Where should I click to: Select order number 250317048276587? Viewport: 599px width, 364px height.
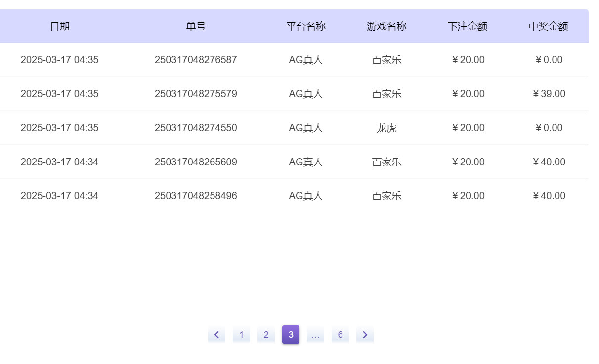(195, 59)
